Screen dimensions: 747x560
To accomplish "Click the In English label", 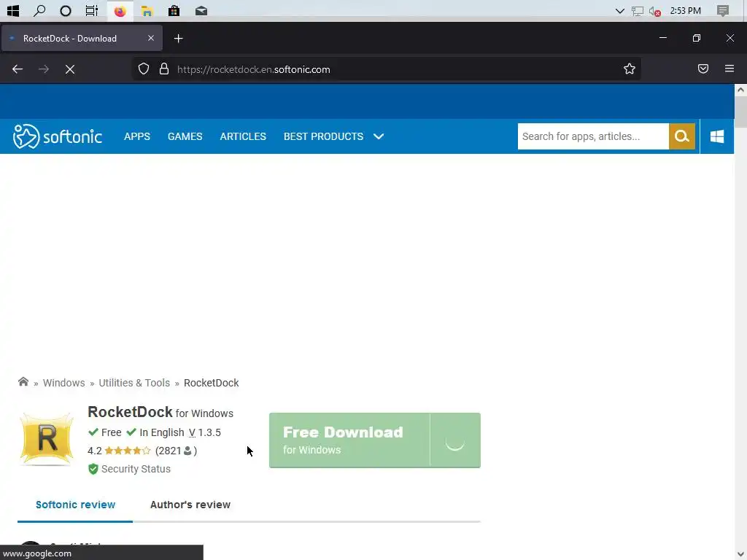I will point(161,432).
